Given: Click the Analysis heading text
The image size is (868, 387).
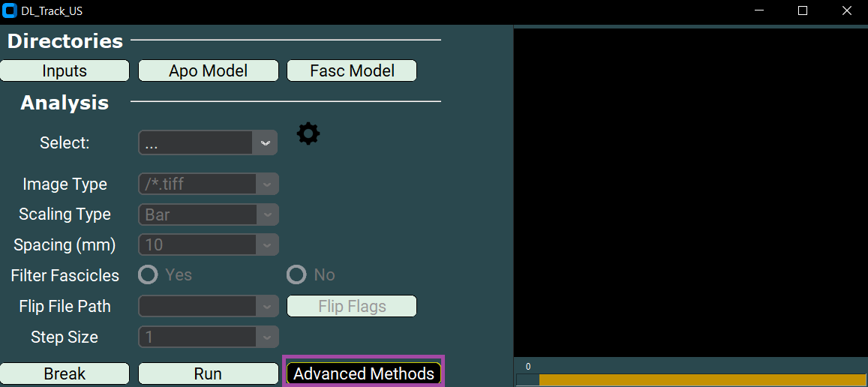Looking at the screenshot, I should pyautogui.click(x=65, y=103).
